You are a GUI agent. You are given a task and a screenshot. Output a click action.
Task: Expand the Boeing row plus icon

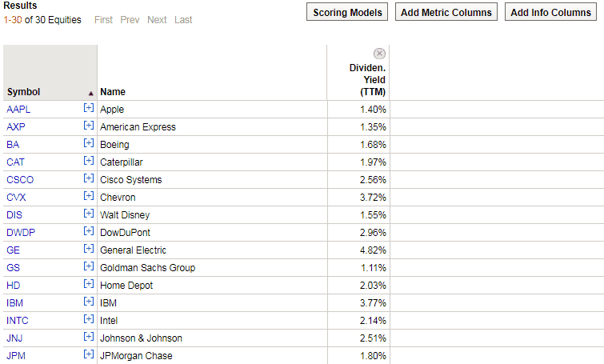coord(89,143)
